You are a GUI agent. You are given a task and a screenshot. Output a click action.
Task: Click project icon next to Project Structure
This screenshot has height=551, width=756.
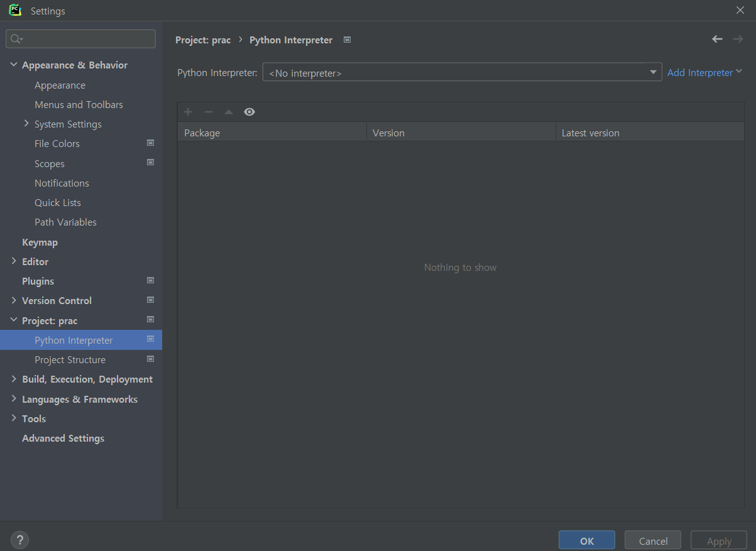click(150, 359)
